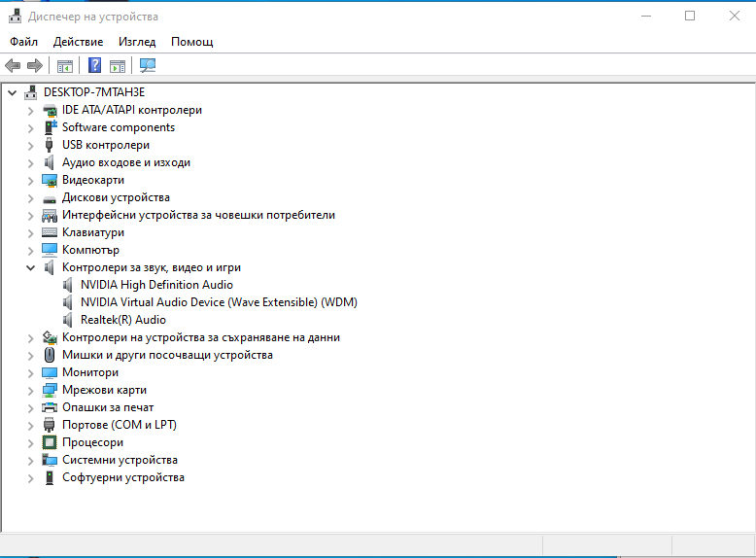Image resolution: width=756 pixels, height=558 pixels.
Task: Click the Forward arrow toolbar icon
Action: (x=35, y=65)
